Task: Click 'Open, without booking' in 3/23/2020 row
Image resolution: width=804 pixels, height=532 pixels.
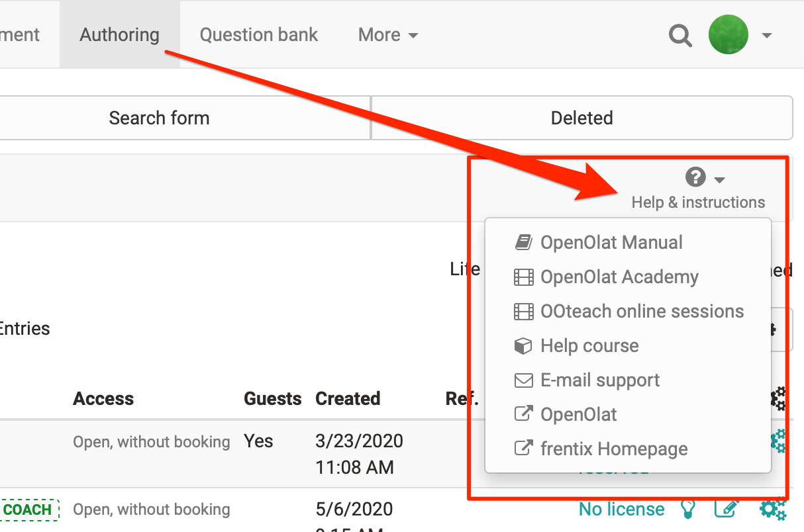Action: point(152,441)
